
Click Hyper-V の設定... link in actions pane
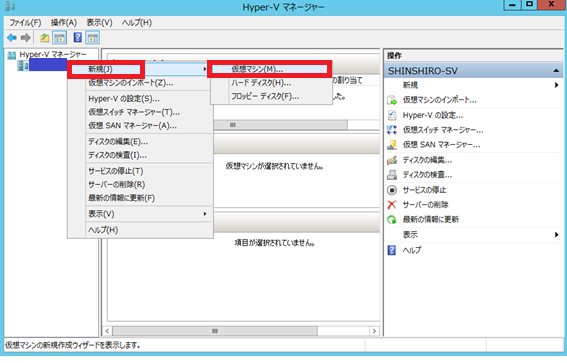pos(433,115)
